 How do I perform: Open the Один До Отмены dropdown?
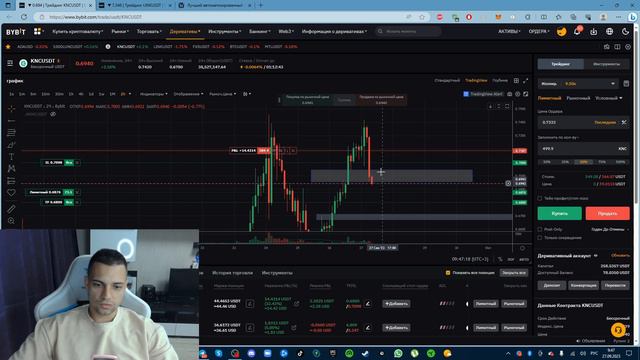click(610, 229)
